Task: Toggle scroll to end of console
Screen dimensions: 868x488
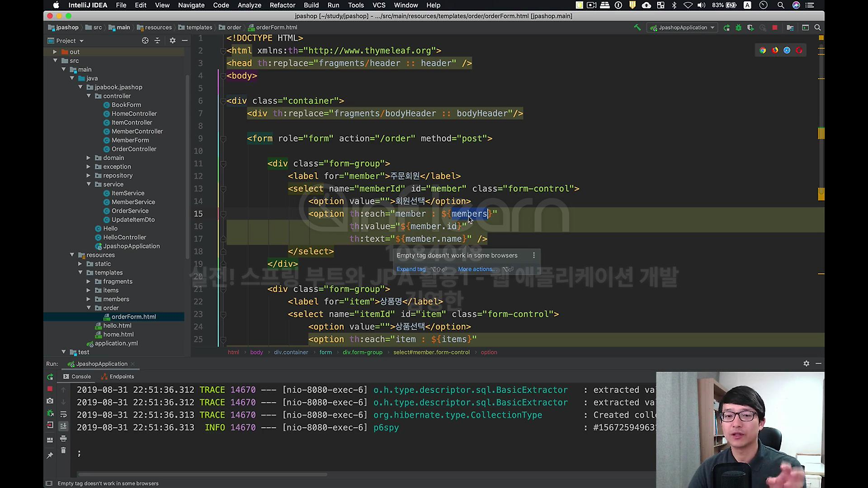Action: click(x=63, y=426)
